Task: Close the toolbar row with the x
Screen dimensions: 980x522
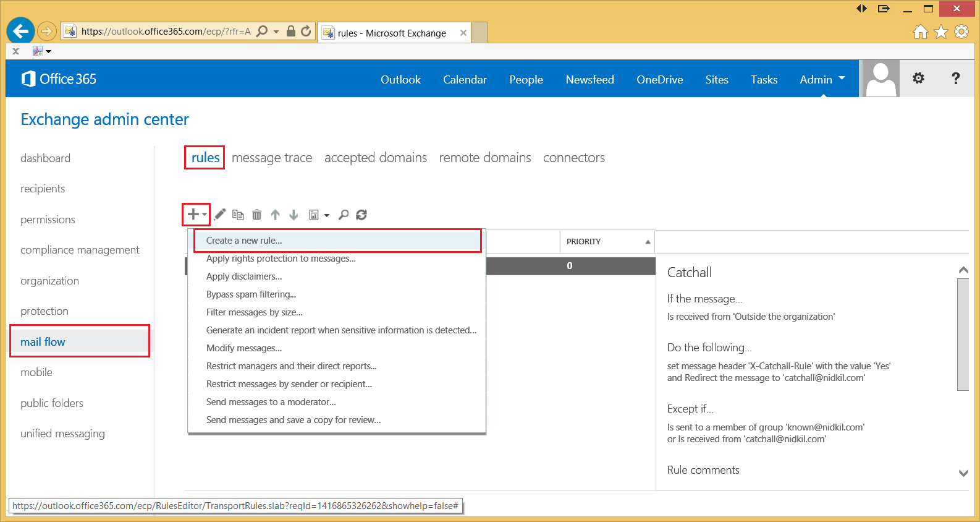Action: point(15,51)
